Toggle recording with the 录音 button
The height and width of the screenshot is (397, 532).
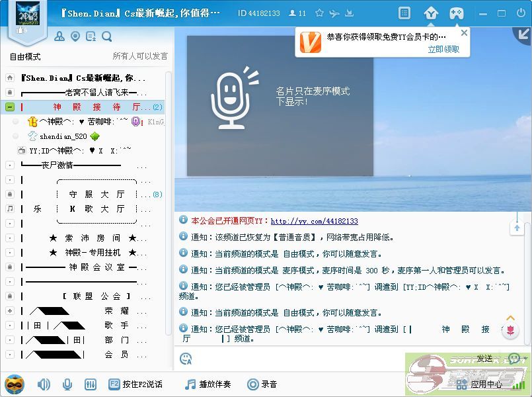pyautogui.click(x=262, y=384)
